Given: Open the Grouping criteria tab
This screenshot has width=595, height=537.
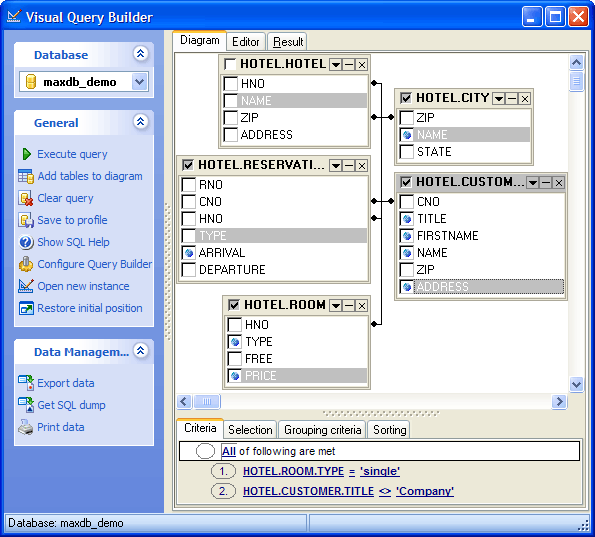Looking at the screenshot, I should coord(322,430).
